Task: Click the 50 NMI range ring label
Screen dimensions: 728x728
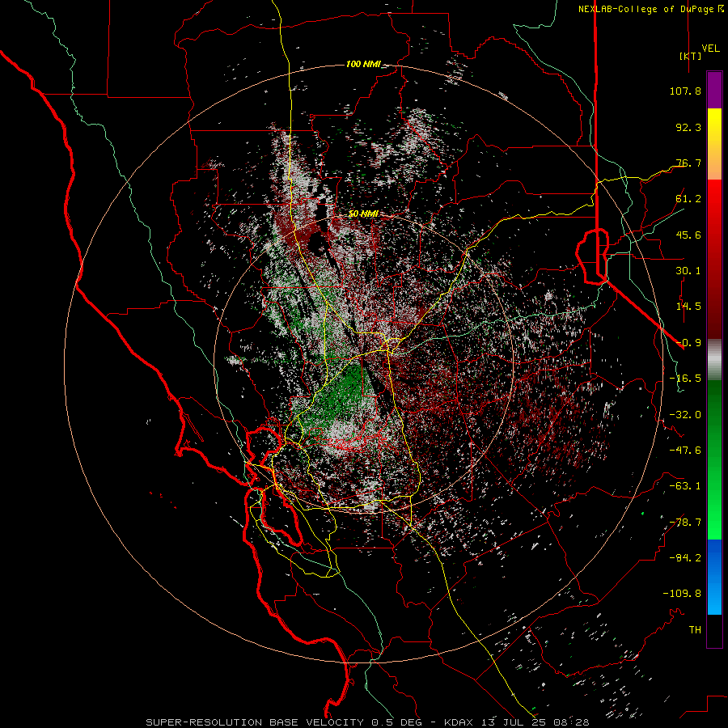Action: pyautogui.click(x=363, y=214)
